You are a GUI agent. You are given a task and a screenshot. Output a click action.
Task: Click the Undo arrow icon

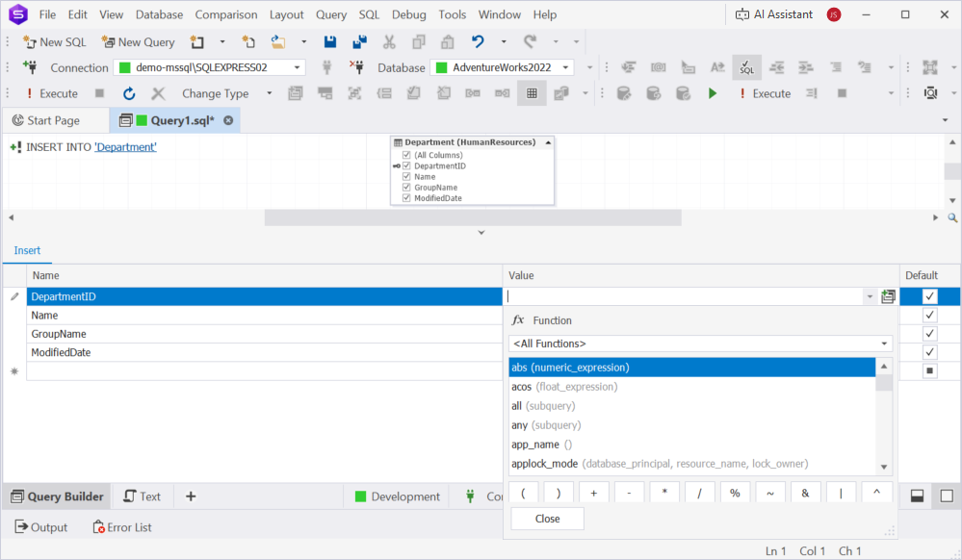478,42
